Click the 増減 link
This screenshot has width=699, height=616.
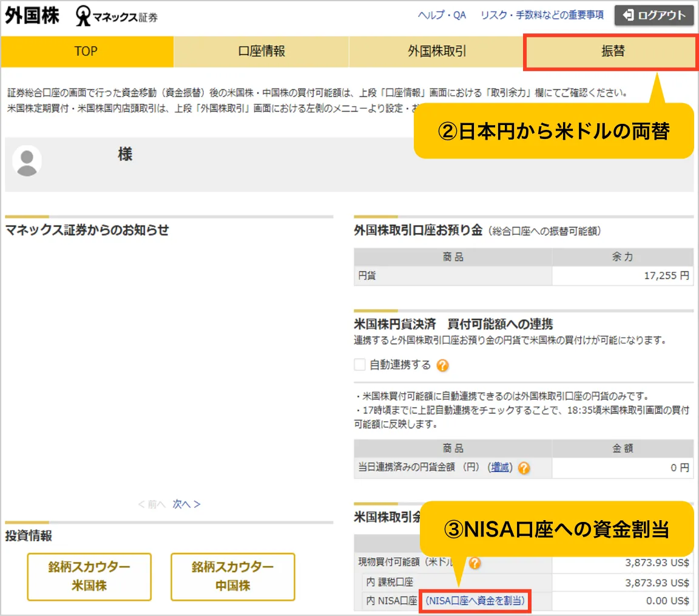click(501, 468)
